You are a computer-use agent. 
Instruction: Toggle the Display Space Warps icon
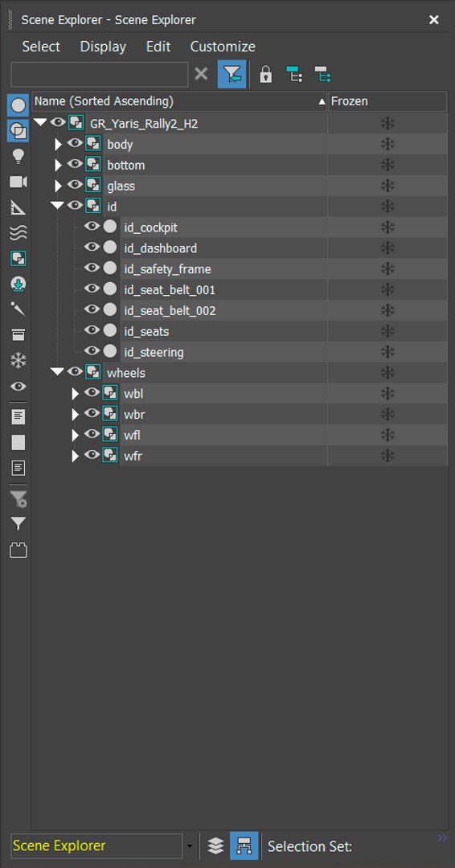pyautogui.click(x=18, y=232)
